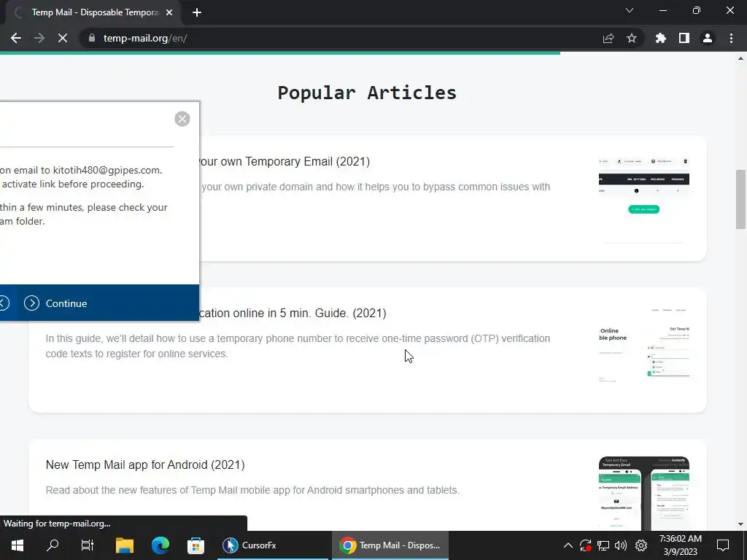
Task: Open the Extensions puzzle icon
Action: click(x=661, y=38)
